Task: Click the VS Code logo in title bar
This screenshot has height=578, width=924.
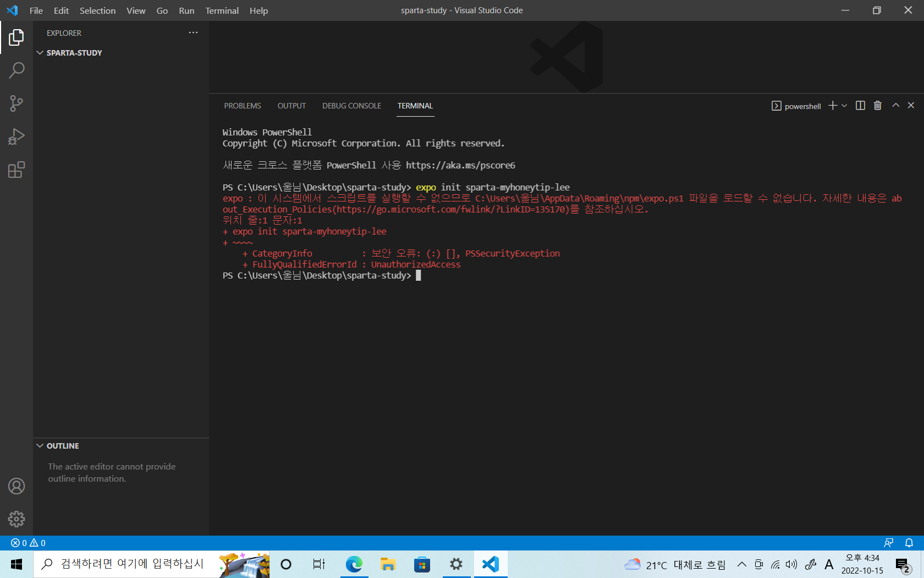Action: click(x=12, y=10)
